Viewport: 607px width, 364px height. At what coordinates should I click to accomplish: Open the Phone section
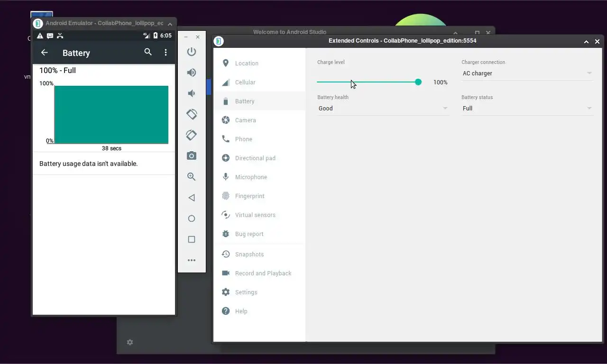point(259,139)
